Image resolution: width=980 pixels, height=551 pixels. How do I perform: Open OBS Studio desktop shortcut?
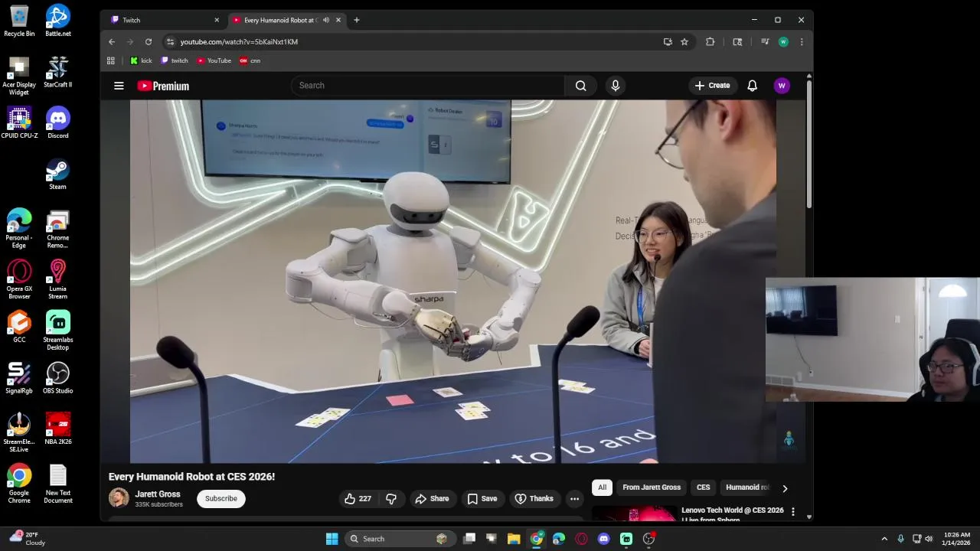tap(57, 378)
